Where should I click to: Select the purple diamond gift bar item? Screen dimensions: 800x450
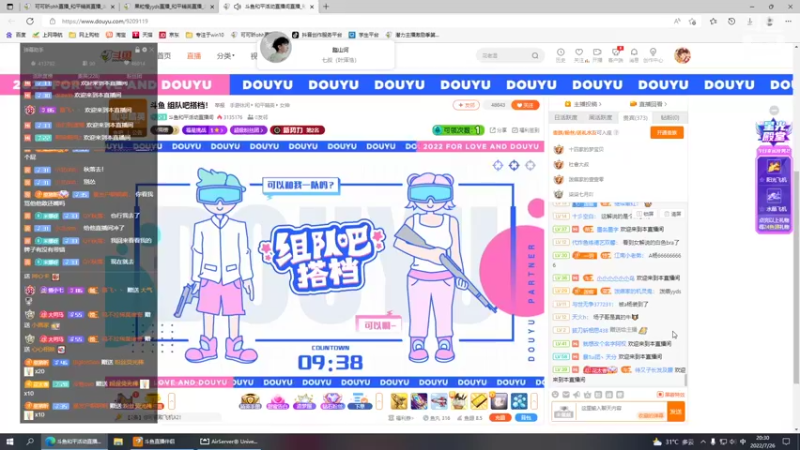coord(332,402)
